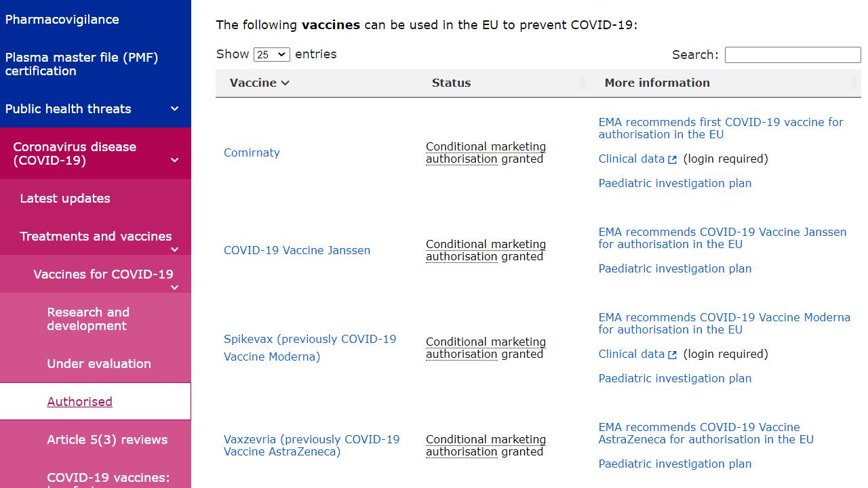
Task: Collapse Vaccines for COVID-19 submenu chevron
Action: point(174,287)
